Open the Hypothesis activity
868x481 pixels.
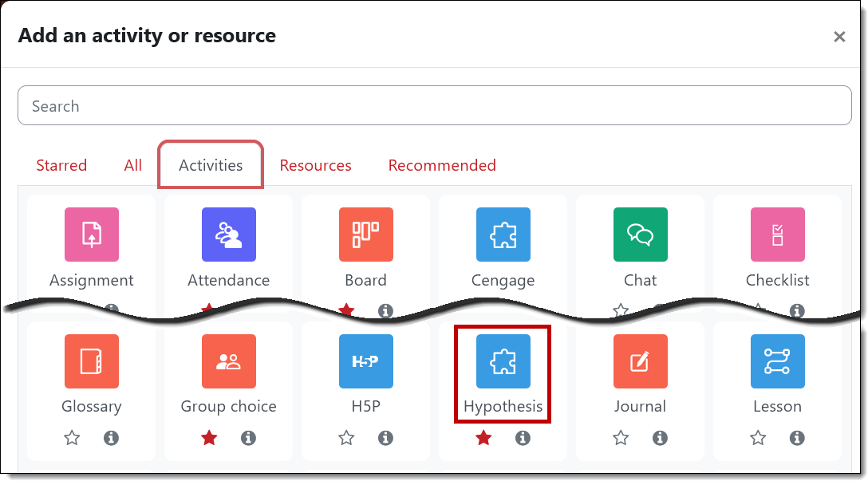click(x=503, y=361)
